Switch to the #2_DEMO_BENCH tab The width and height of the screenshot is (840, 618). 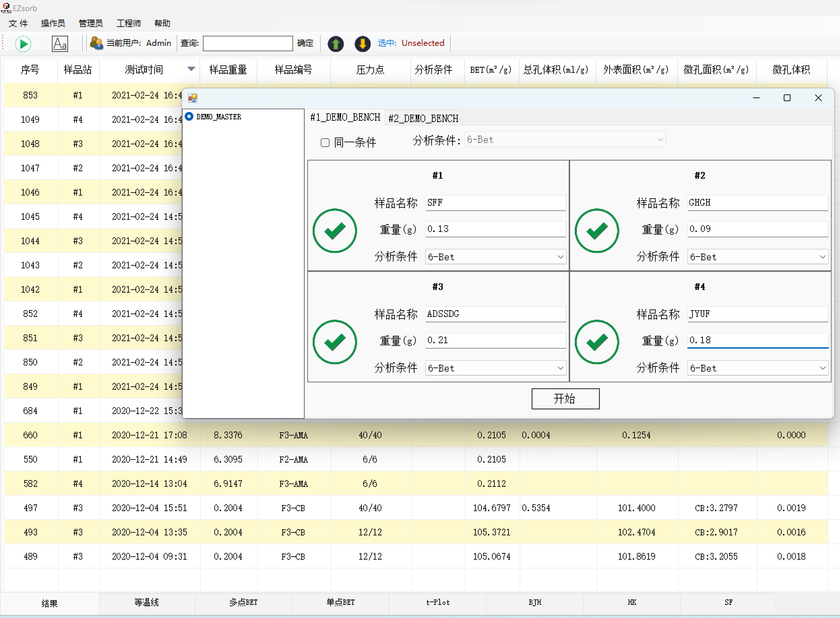tap(423, 119)
